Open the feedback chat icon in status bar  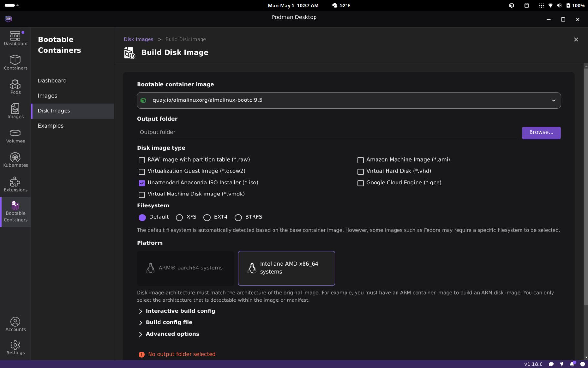(551, 364)
